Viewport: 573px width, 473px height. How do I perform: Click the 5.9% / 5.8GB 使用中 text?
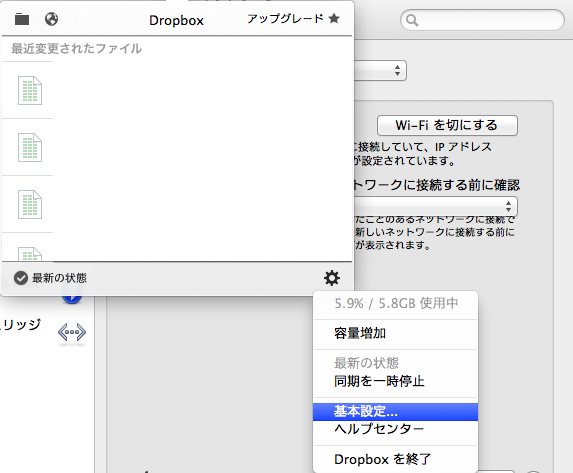[396, 303]
